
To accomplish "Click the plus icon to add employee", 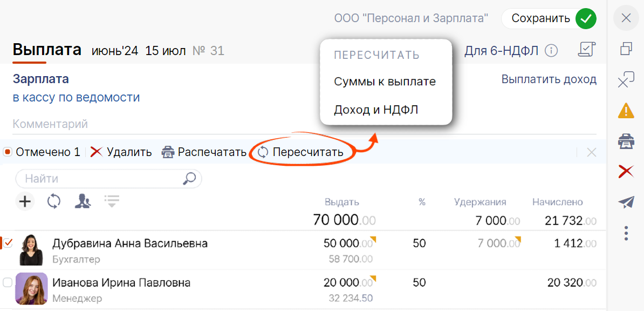I will click(x=25, y=202).
